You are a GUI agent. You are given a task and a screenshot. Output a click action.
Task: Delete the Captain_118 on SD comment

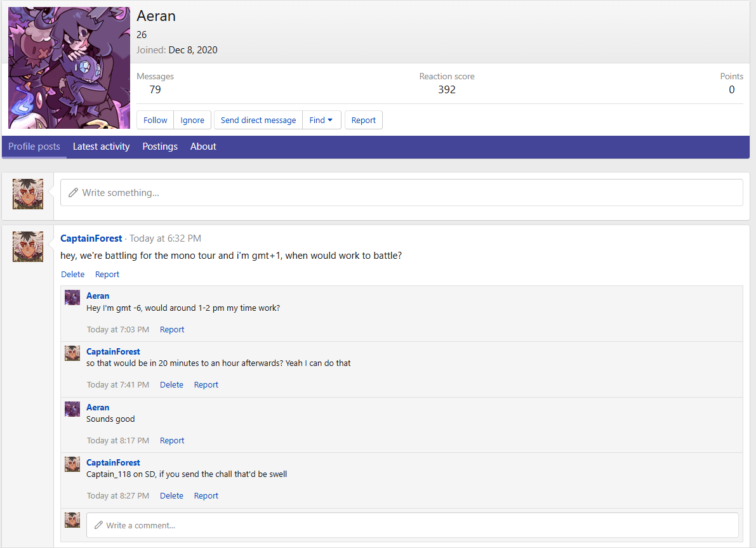171,496
